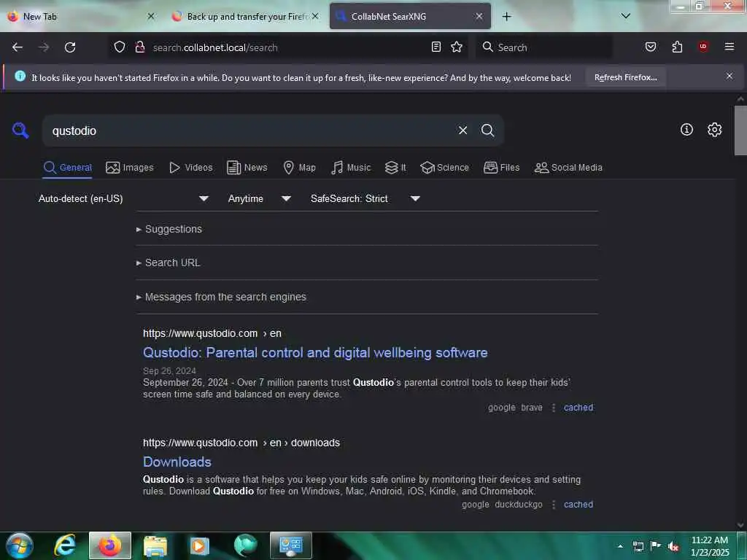The image size is (747, 560).
Task: Select the Social Media search category
Action: click(x=568, y=168)
